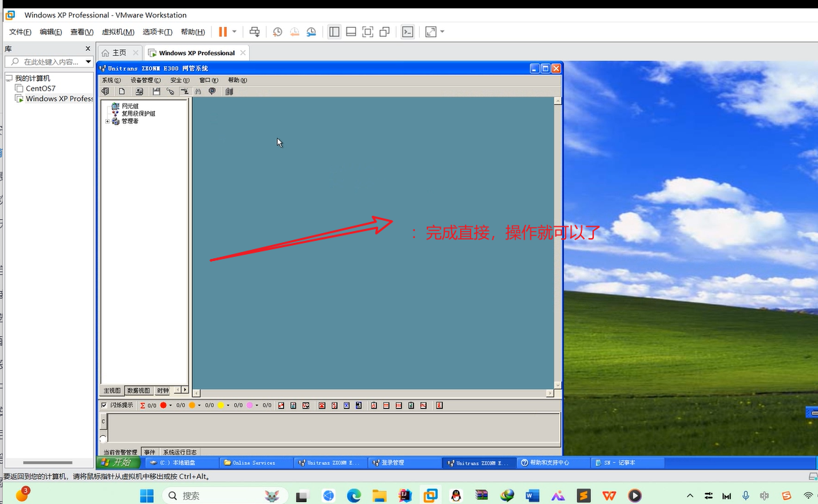
Task: Click send Ctrl+Alt+Del icon in VMware toolbar
Action: click(255, 32)
